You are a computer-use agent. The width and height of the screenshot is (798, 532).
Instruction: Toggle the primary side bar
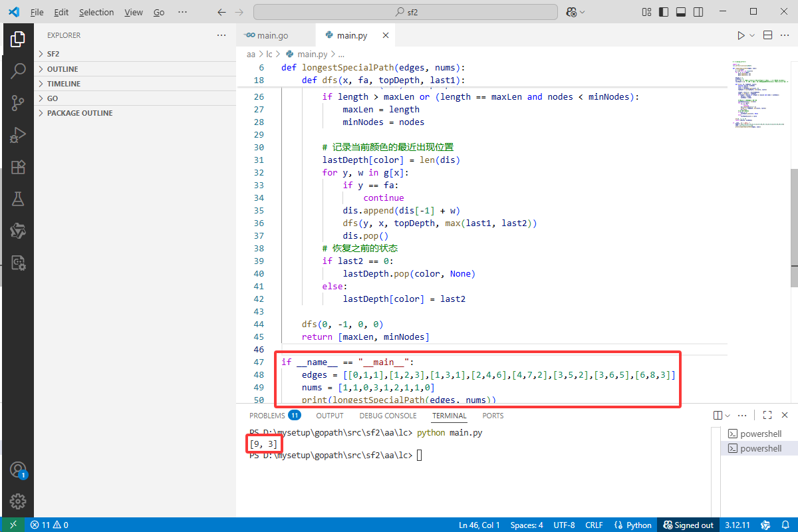click(664, 12)
